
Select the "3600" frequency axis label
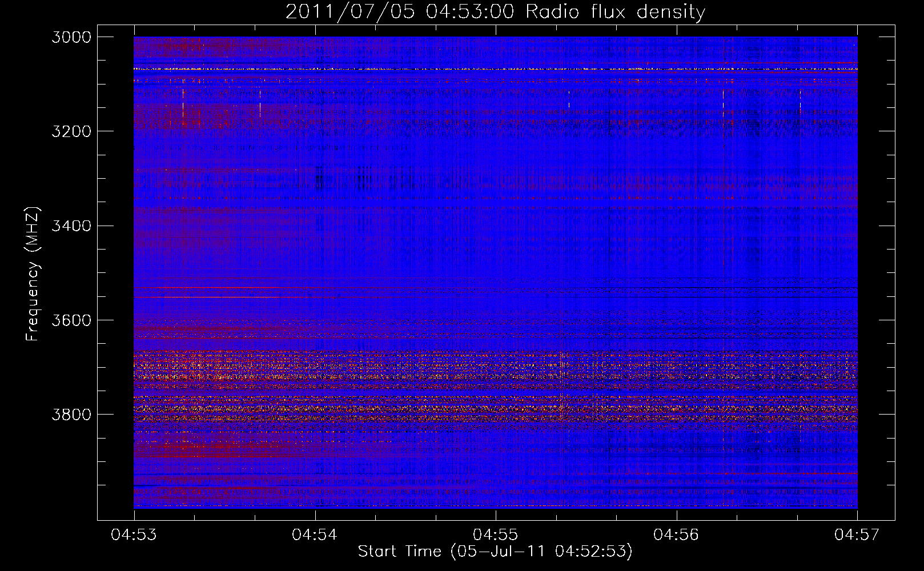[x=71, y=320]
